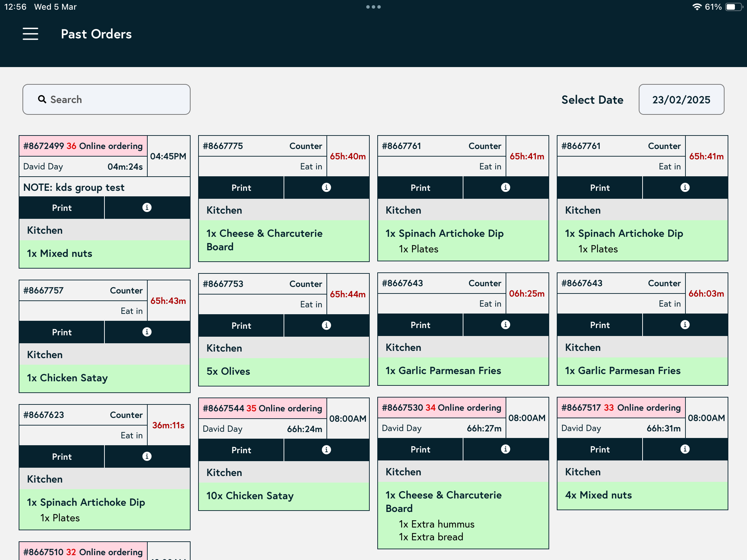Click info icon for order #8667517
Screen dimensions: 747x560
click(x=685, y=449)
